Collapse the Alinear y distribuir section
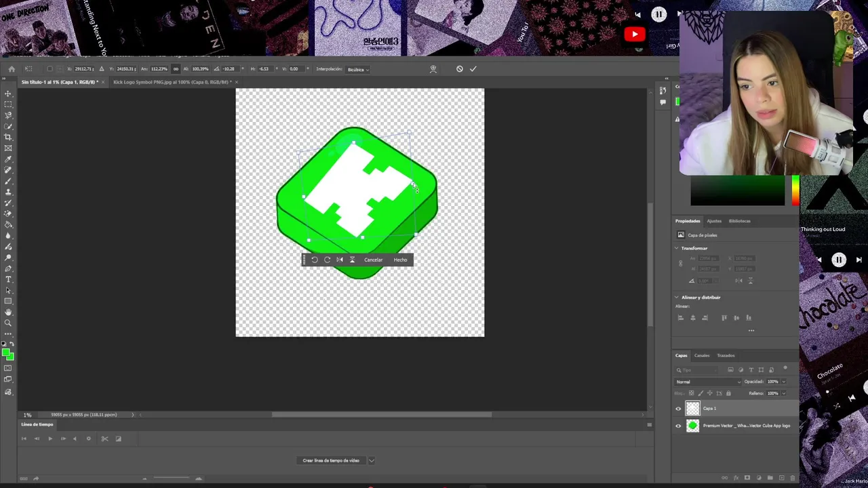The image size is (868, 488). (x=677, y=297)
